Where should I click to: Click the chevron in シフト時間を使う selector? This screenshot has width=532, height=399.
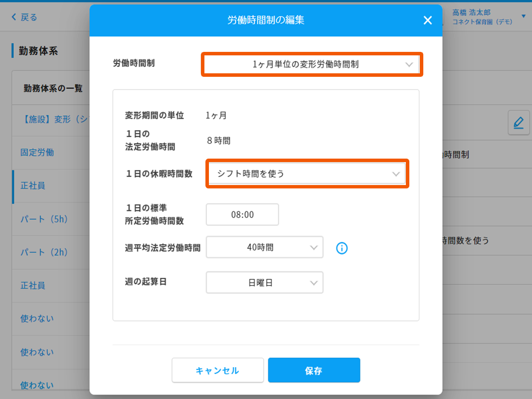point(396,174)
